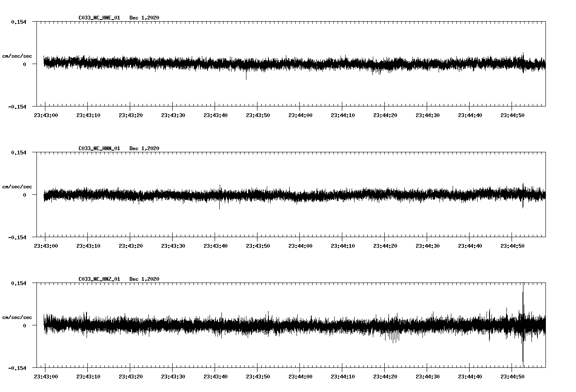
Task: Click the 0 amplitude label on middle plot
Action: pyautogui.click(x=24, y=195)
